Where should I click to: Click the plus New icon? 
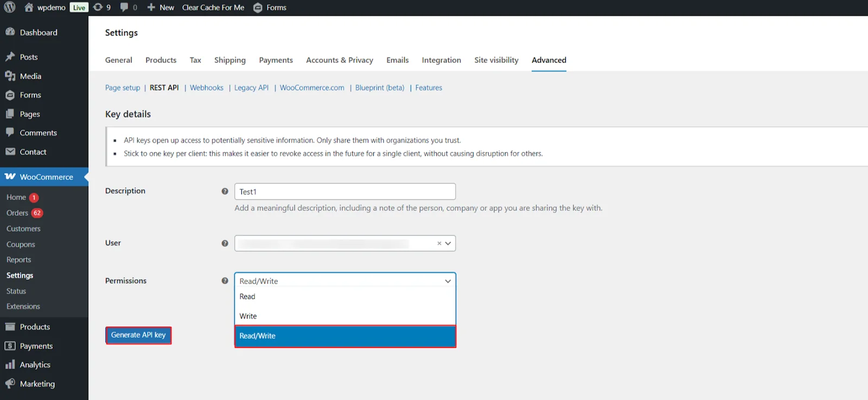(151, 8)
